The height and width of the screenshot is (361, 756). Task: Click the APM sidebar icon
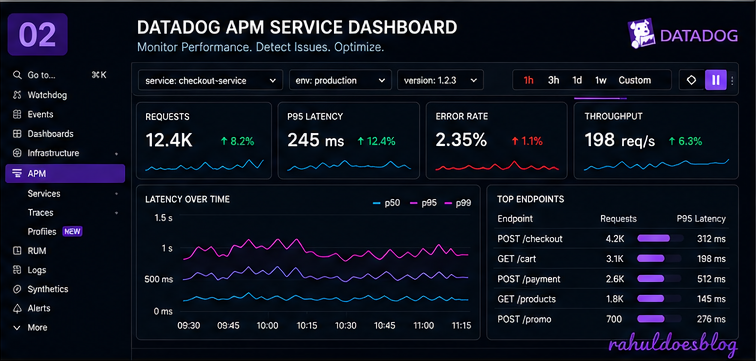click(x=17, y=174)
